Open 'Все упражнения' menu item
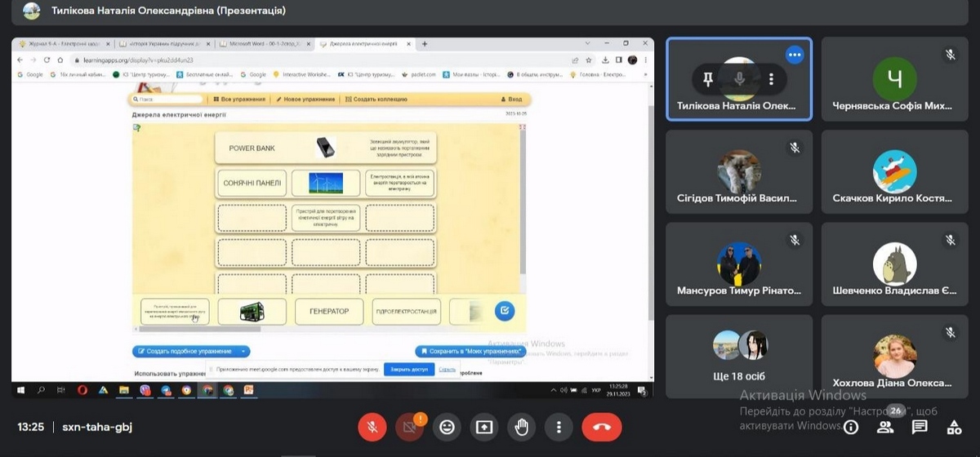The image size is (980, 457). [x=240, y=99]
